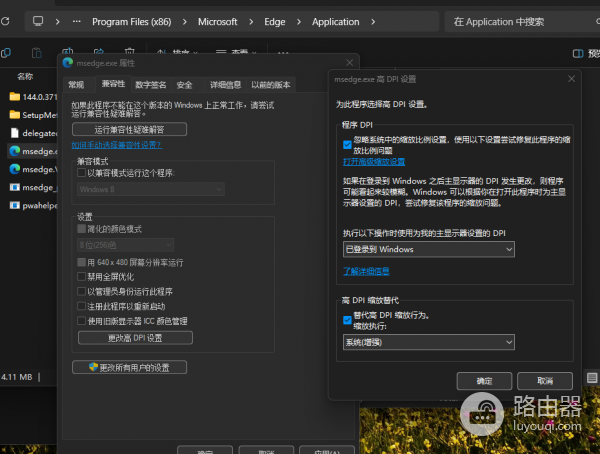Select the 144.0.371 folder icon

point(15,96)
